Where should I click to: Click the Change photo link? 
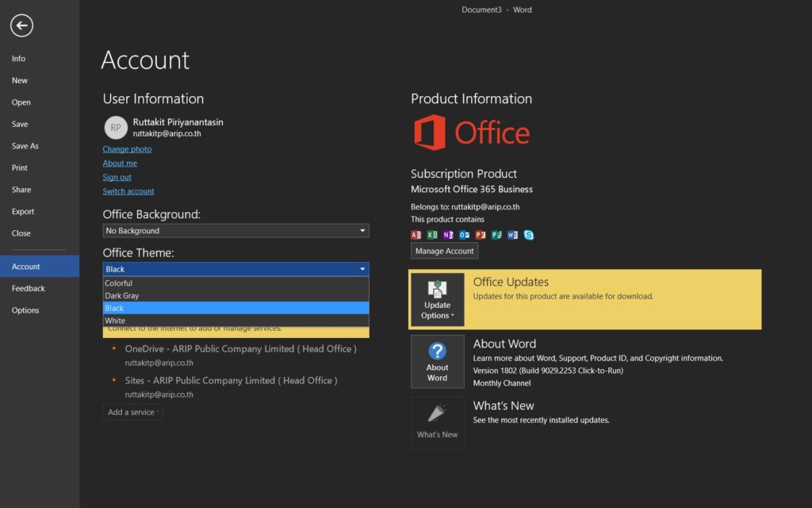[127, 149]
